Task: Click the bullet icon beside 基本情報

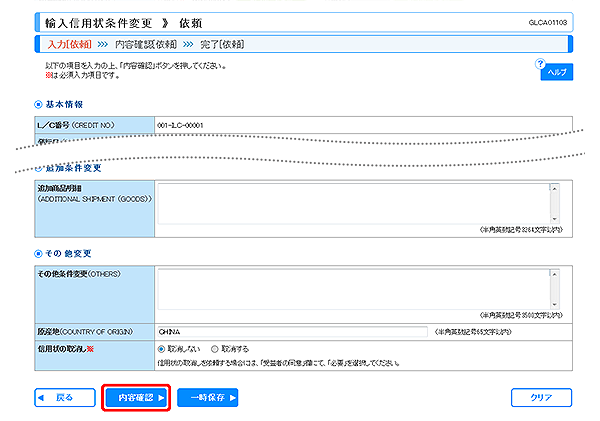Action: pos(38,104)
